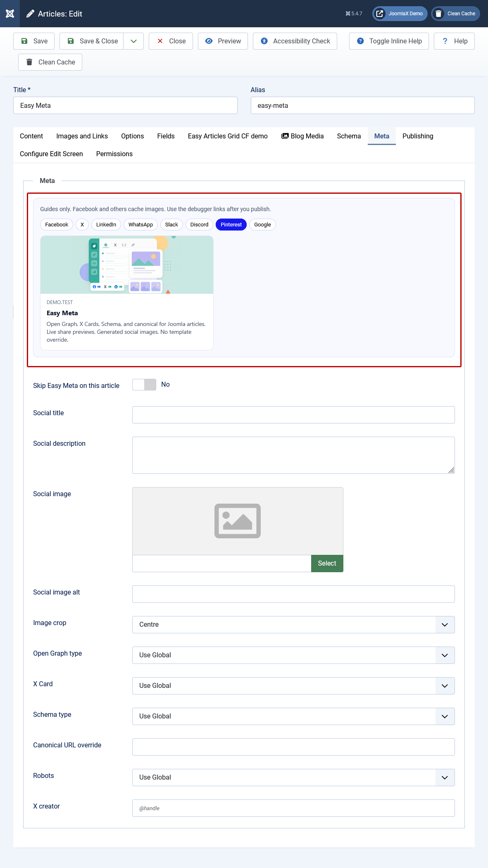Click the Social description textarea

[x=293, y=455]
